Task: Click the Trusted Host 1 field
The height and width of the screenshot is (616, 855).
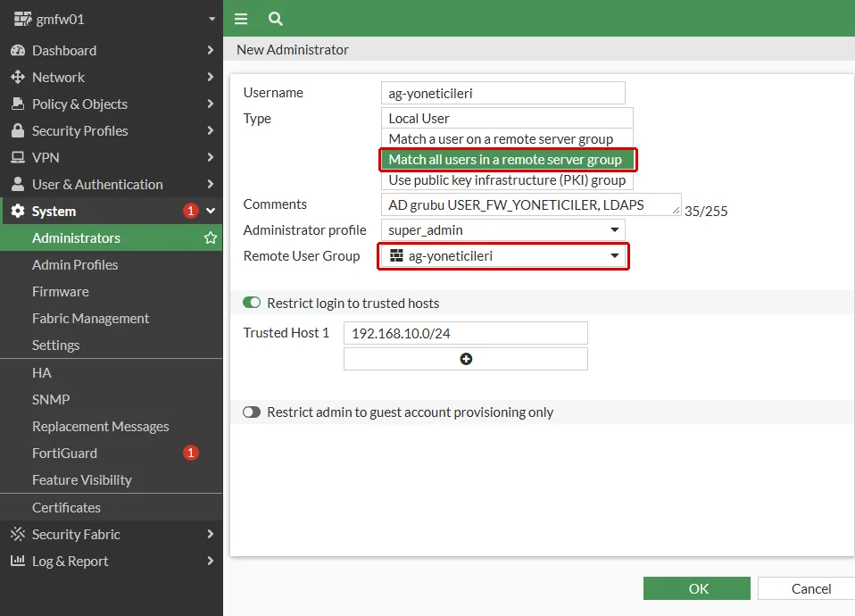Action: pyautogui.click(x=466, y=333)
